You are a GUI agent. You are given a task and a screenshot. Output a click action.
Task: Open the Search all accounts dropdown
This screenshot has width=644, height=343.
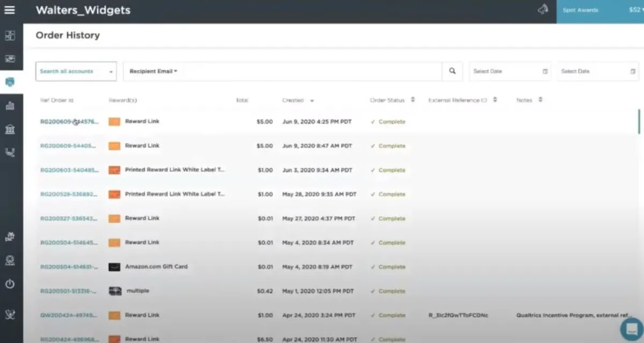[x=76, y=71]
